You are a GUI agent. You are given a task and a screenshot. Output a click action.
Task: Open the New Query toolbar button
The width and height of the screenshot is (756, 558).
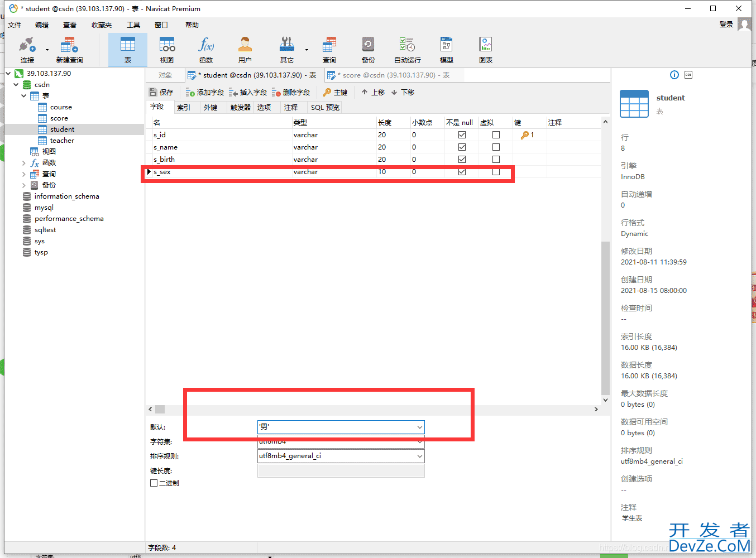[x=69, y=50]
